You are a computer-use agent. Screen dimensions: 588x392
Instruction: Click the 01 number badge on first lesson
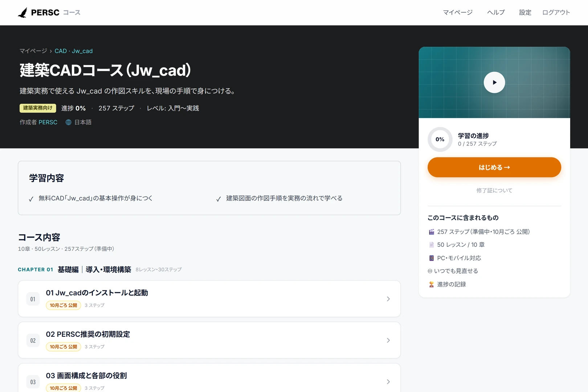[x=33, y=299]
